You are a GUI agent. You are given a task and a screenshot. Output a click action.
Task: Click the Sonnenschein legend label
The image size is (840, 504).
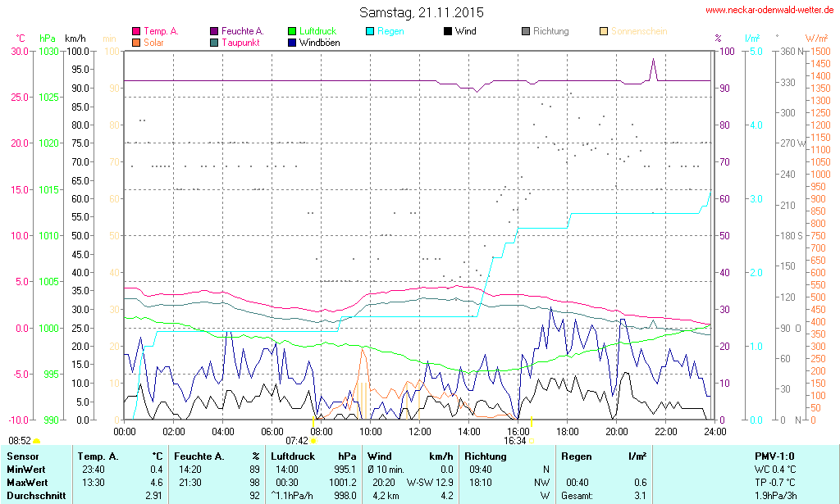click(x=639, y=31)
